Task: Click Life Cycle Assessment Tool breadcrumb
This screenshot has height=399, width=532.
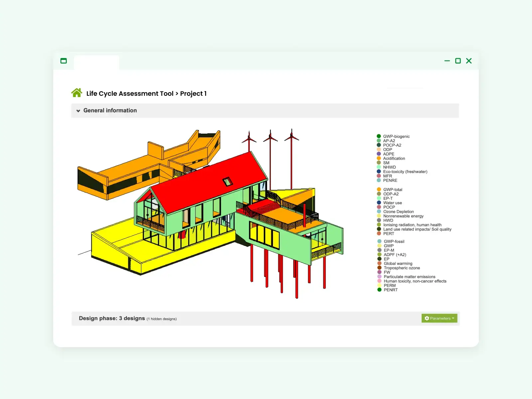Action: coord(130,93)
